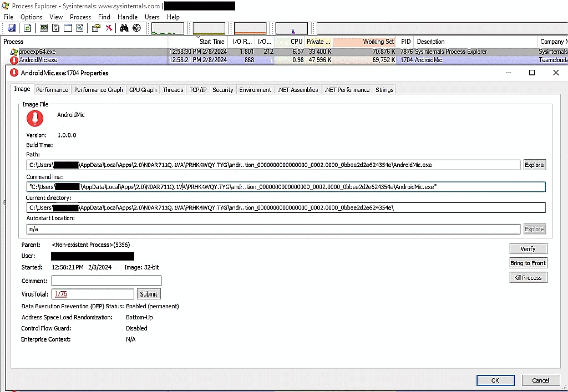Click the binoculars Find Handle icon

(x=124, y=28)
